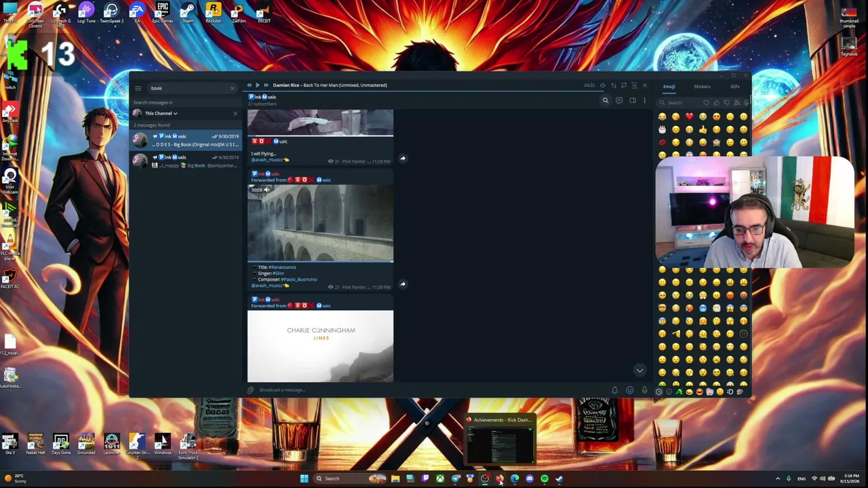Select the Rockstar desktop shortcut

(214, 13)
